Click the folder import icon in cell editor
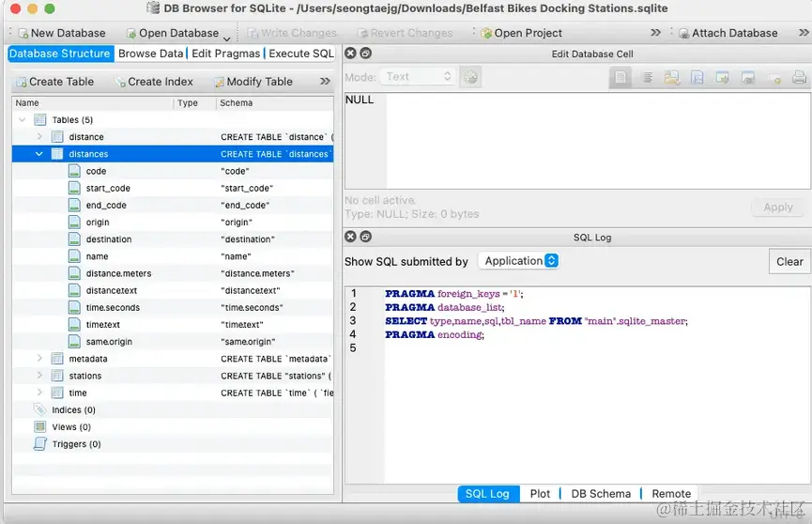This screenshot has height=524, width=812. (x=672, y=78)
